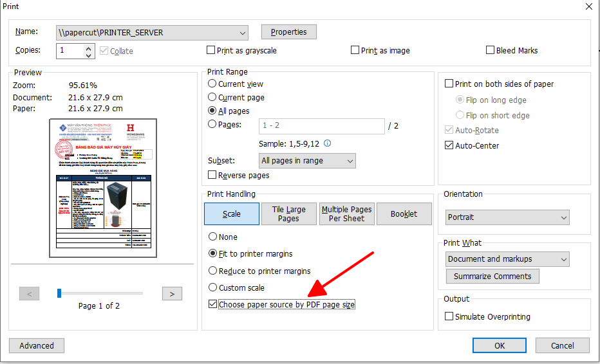Uncheck Choose paper source by PDF page size
Image resolution: width=600 pixels, height=364 pixels.
(212, 304)
